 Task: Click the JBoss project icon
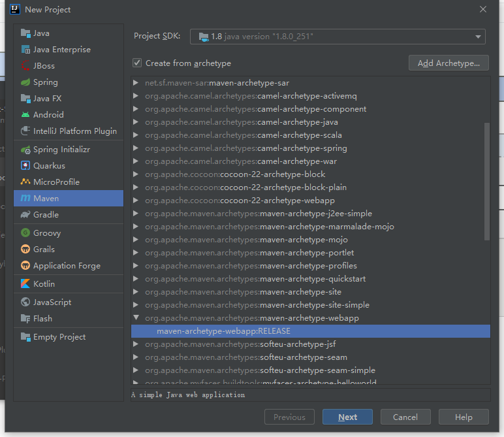pos(25,66)
